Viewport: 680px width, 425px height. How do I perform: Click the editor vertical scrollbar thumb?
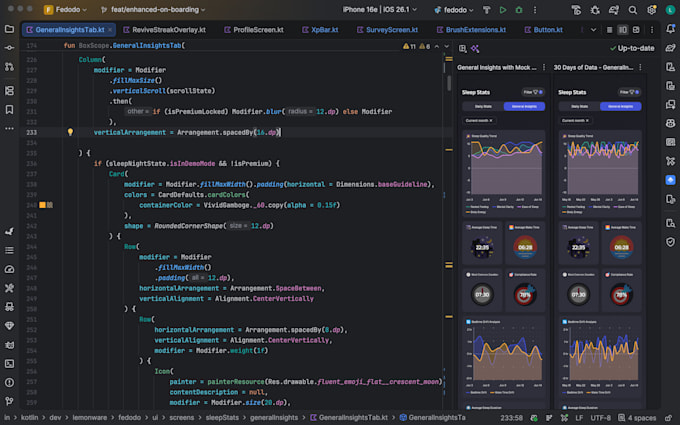coord(449,82)
